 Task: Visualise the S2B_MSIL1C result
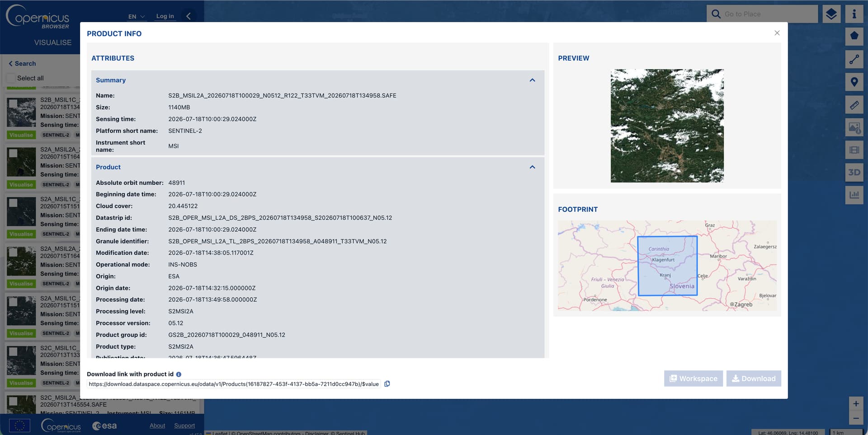pyautogui.click(x=21, y=135)
